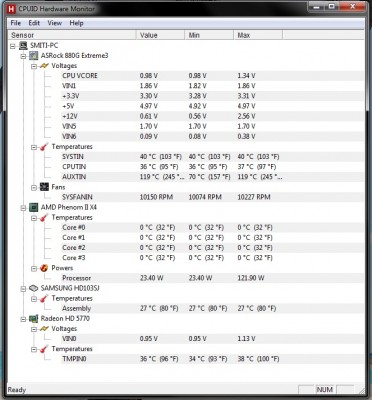Viewport: 372px width, 400px height.
Task: Select the SMITI-PC computer icon
Action: (23, 46)
